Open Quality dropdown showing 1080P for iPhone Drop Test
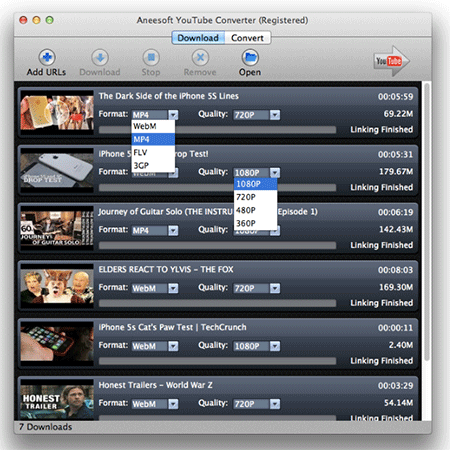This screenshot has height=450, width=450. point(257,173)
